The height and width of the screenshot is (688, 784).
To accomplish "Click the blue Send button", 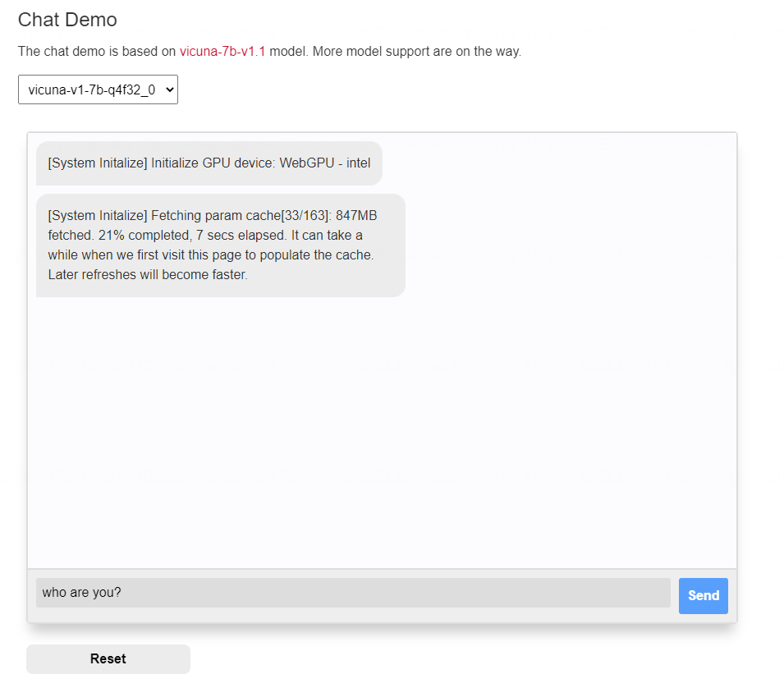I will [703, 595].
